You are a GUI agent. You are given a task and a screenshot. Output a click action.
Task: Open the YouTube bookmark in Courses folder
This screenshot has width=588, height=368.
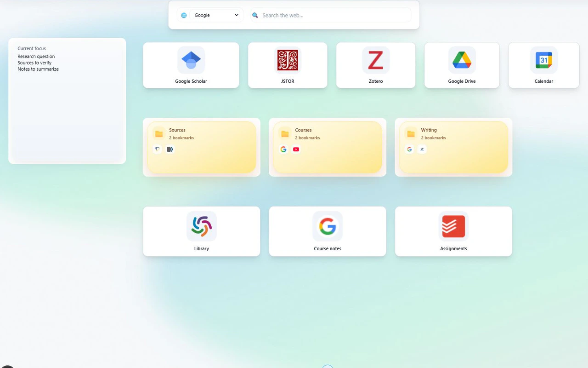coord(296,149)
